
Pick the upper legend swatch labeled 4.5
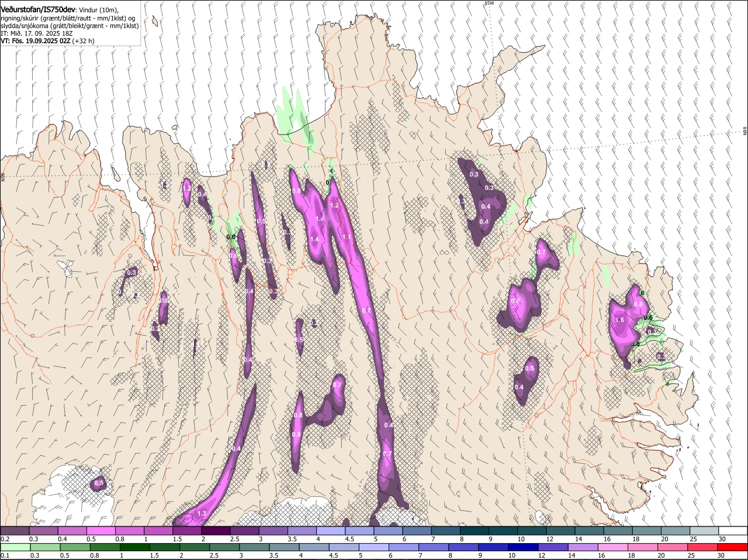(359, 530)
